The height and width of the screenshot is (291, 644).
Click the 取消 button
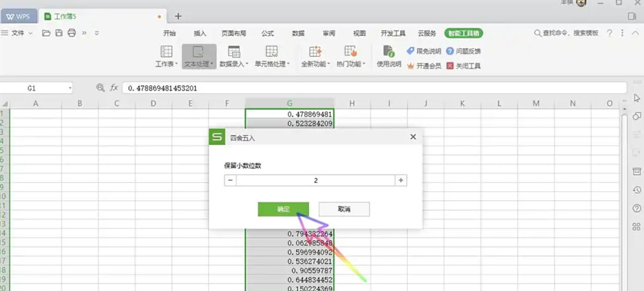click(x=344, y=209)
